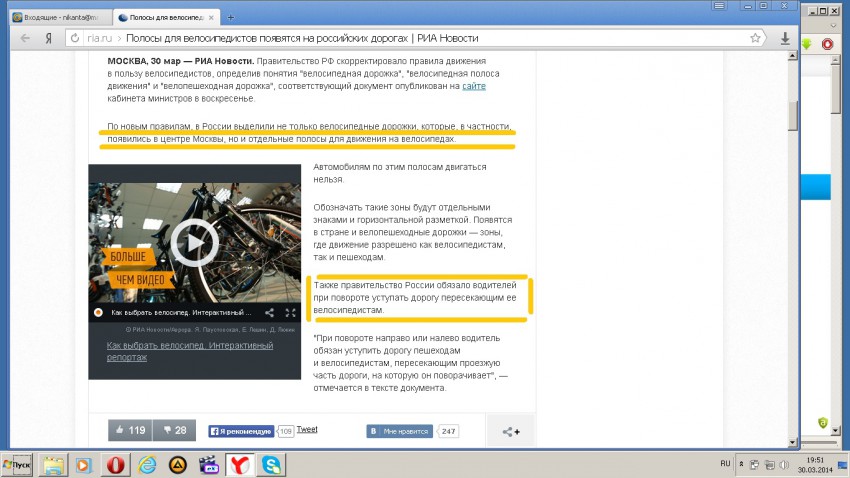Open the Tweet link
This screenshot has height=478, width=850.
pyautogui.click(x=307, y=429)
